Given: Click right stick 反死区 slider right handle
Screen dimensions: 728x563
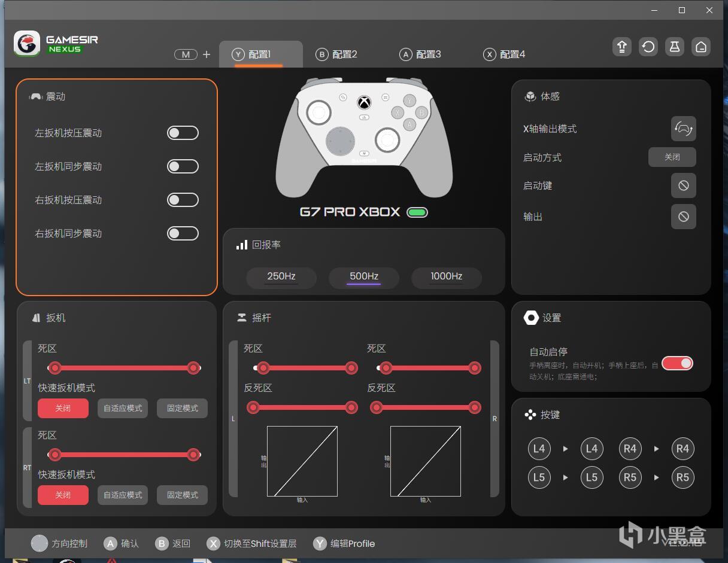Looking at the screenshot, I should point(475,407).
